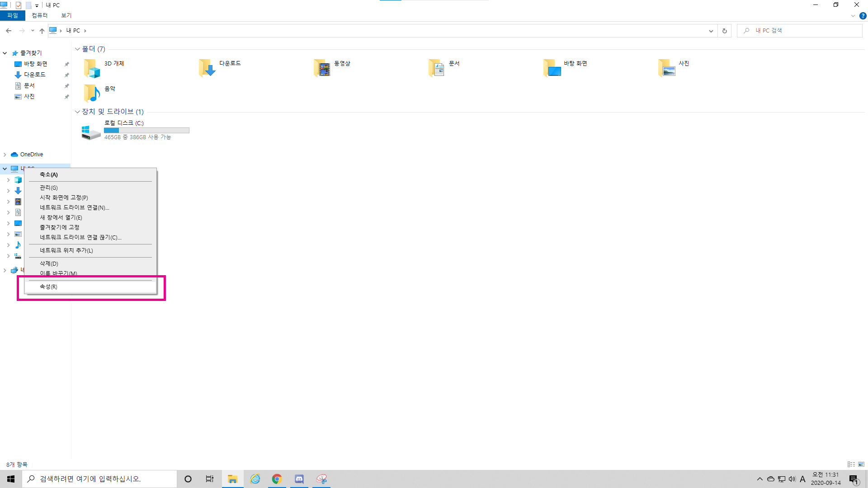868x488 pixels.
Task: Click the Cortana circle icon
Action: click(188, 479)
